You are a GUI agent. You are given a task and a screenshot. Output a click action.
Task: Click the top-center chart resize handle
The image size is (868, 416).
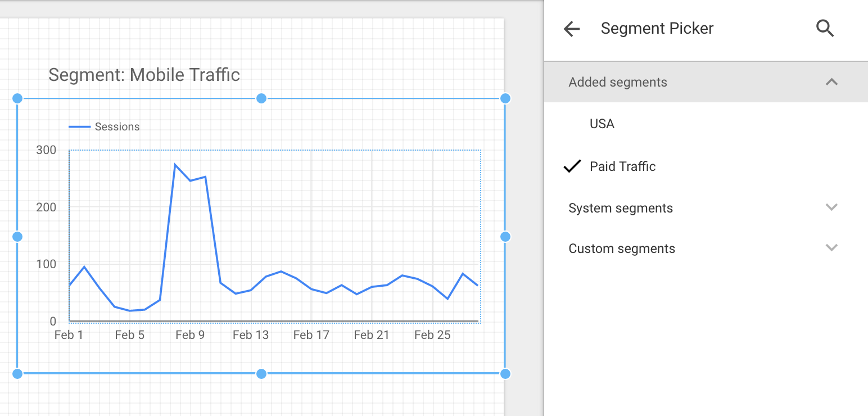pyautogui.click(x=261, y=98)
